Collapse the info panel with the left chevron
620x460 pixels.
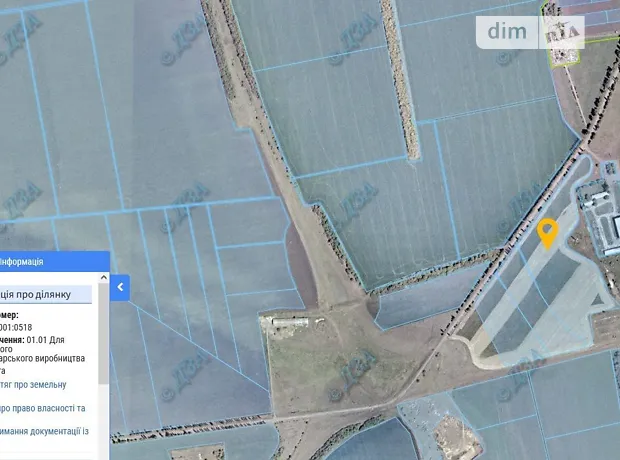point(120,288)
